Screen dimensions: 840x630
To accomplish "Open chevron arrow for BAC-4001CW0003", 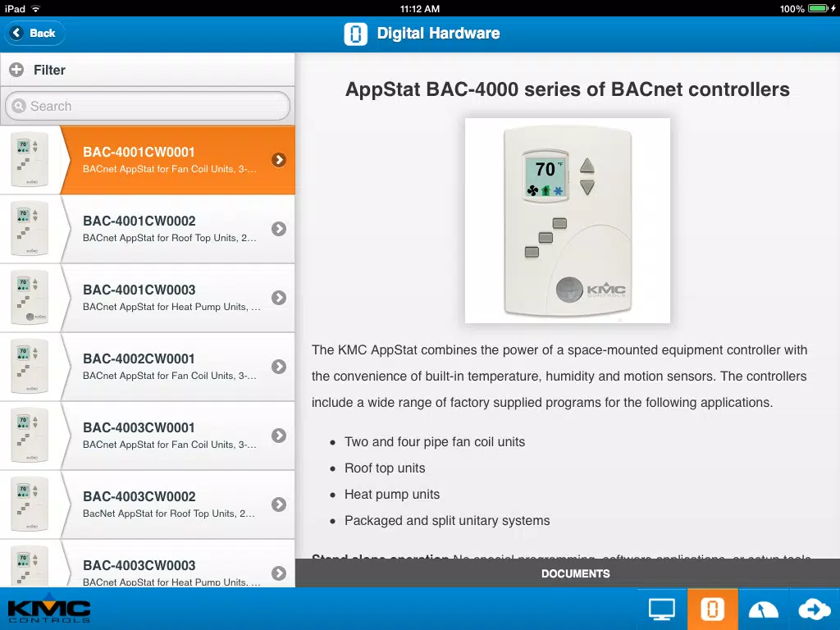I will 279,298.
